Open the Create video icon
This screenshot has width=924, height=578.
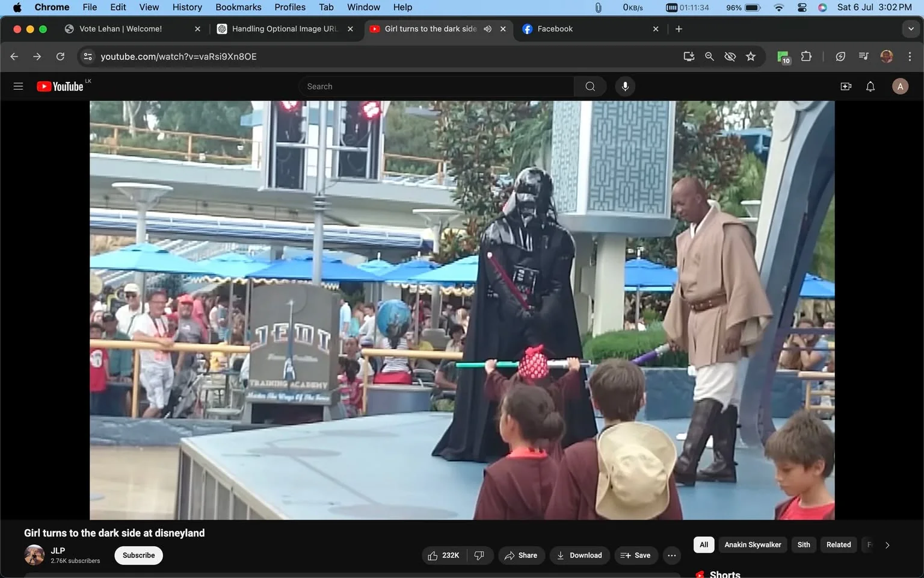846,86
